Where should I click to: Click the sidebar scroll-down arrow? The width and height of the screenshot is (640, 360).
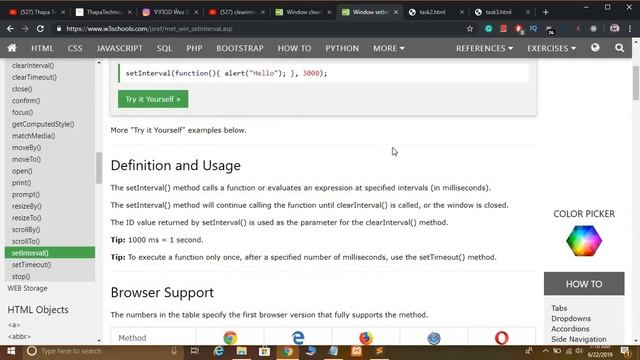(99, 340)
